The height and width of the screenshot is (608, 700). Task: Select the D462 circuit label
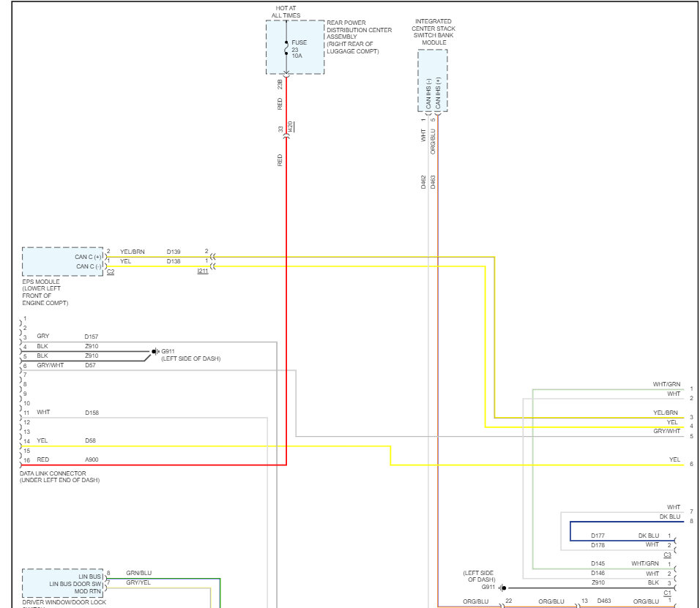pyautogui.click(x=423, y=182)
